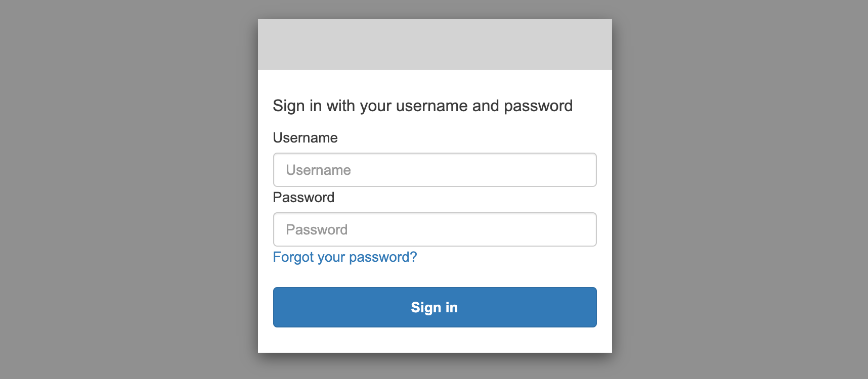The image size is (868, 379).
Task: Click the header region above the form
Action: click(x=434, y=44)
